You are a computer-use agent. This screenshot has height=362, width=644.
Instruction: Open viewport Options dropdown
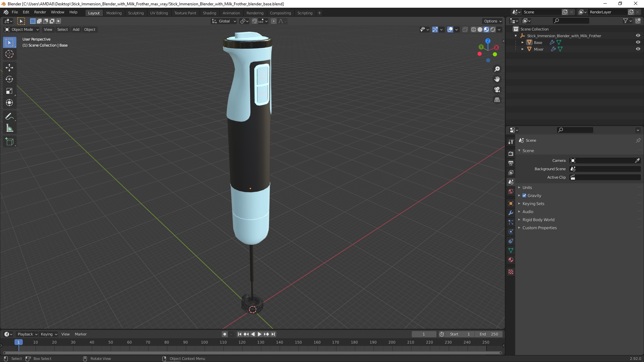(x=493, y=21)
